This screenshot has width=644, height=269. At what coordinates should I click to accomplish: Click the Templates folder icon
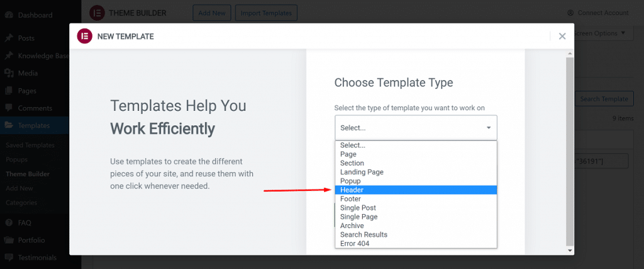[x=9, y=125]
